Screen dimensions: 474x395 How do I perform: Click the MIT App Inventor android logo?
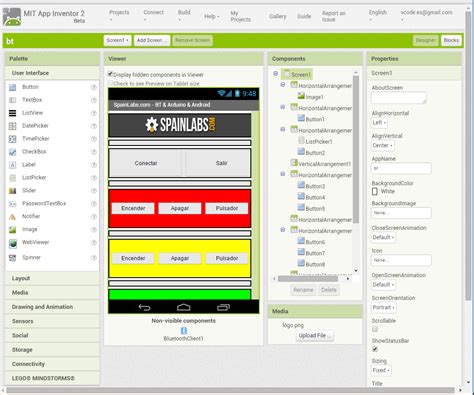pos(12,17)
